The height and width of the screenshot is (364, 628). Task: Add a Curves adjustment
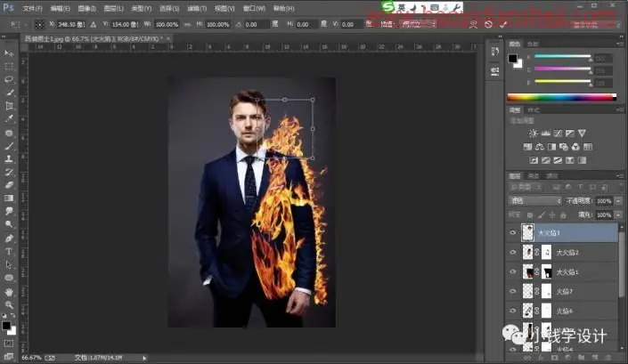pos(558,133)
